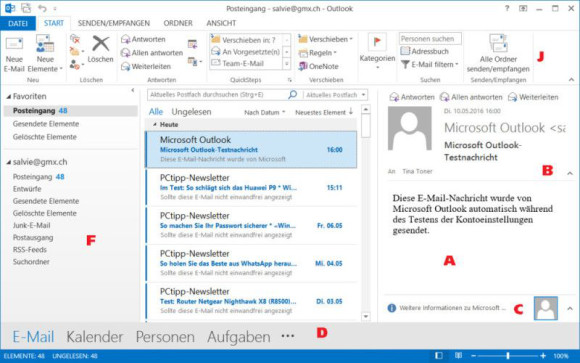
Task: Click the search magnifier in mailbox search
Action: pyautogui.click(x=292, y=95)
